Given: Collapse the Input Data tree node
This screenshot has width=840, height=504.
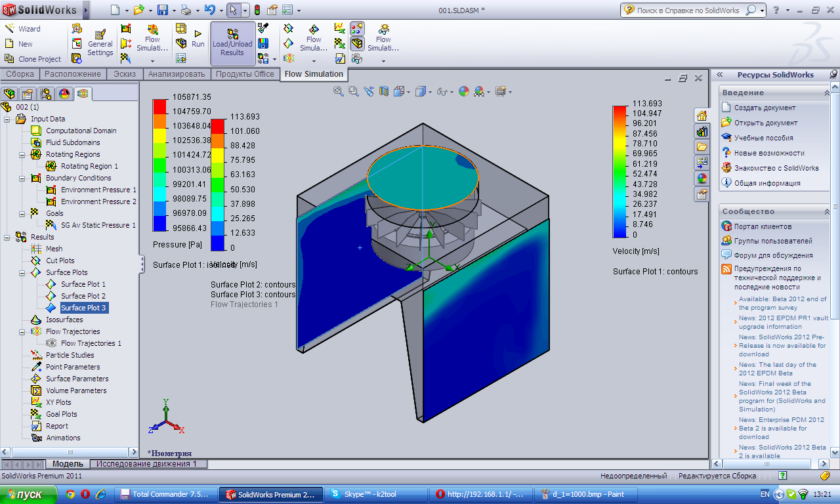Looking at the screenshot, I should [x=7, y=119].
